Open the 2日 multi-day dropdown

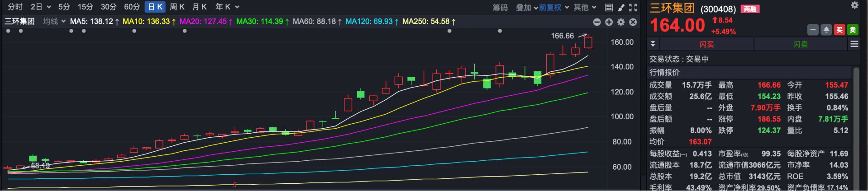(x=41, y=7)
